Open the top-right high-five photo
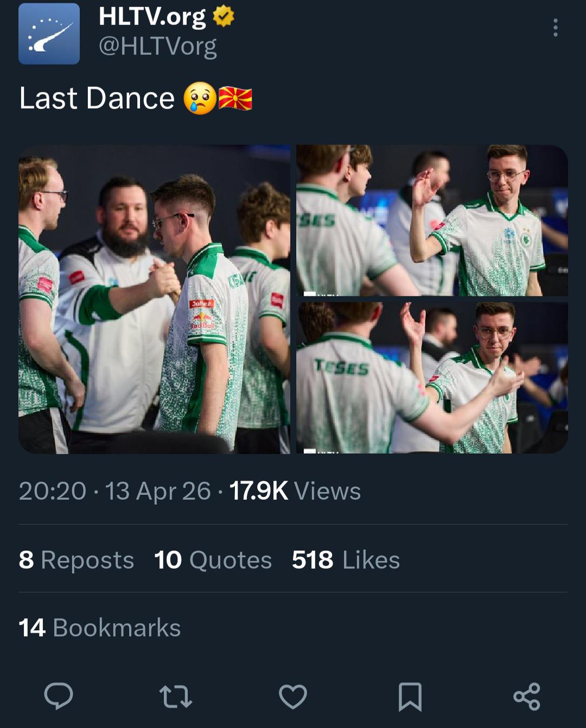Viewport: 586px width, 728px height. tap(432, 220)
